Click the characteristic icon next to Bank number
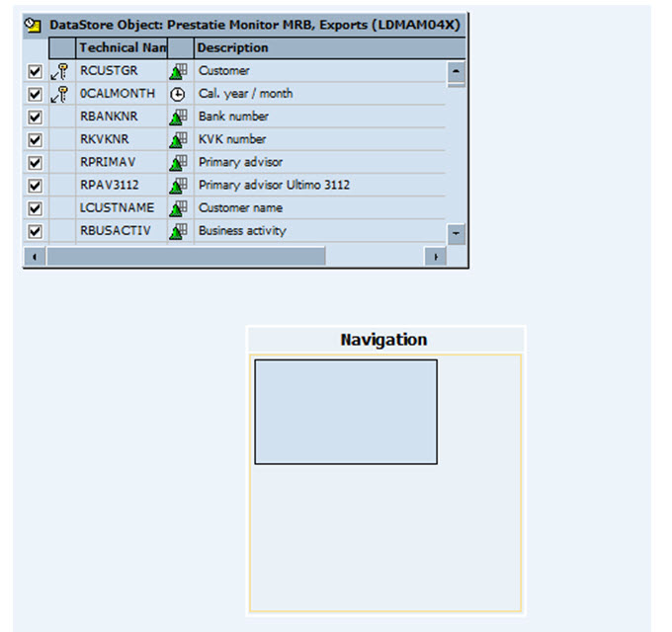The image size is (672, 632). tap(178, 117)
